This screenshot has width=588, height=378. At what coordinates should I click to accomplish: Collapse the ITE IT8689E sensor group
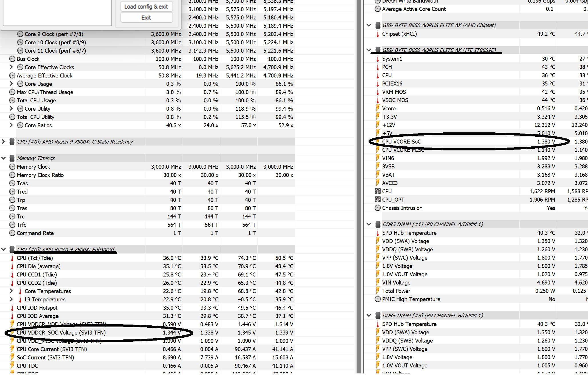pyautogui.click(x=369, y=50)
